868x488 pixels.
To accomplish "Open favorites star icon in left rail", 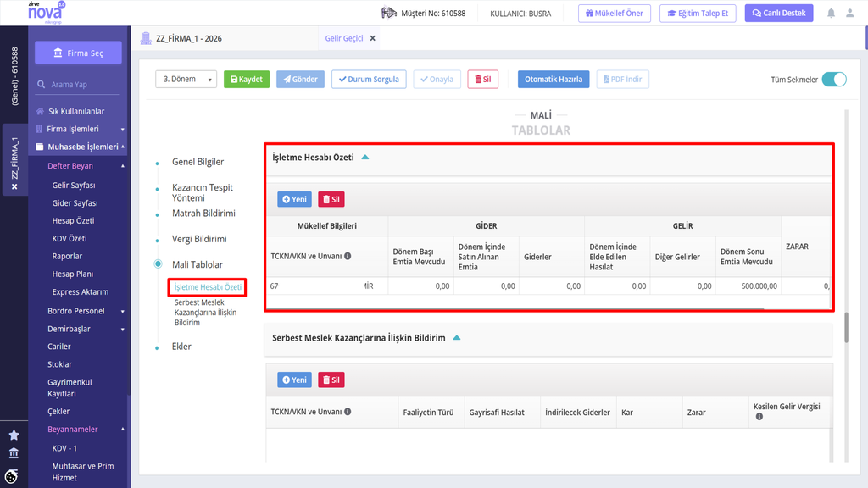I will (x=14, y=435).
